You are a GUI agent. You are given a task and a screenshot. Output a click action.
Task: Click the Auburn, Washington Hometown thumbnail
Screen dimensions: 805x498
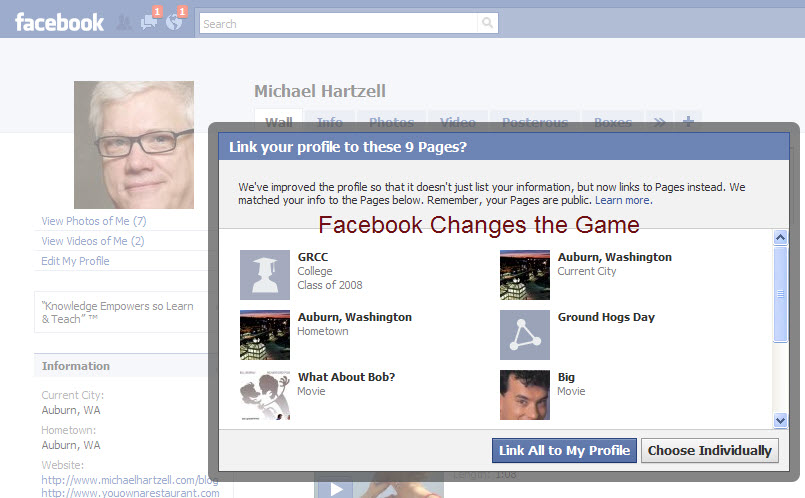265,335
